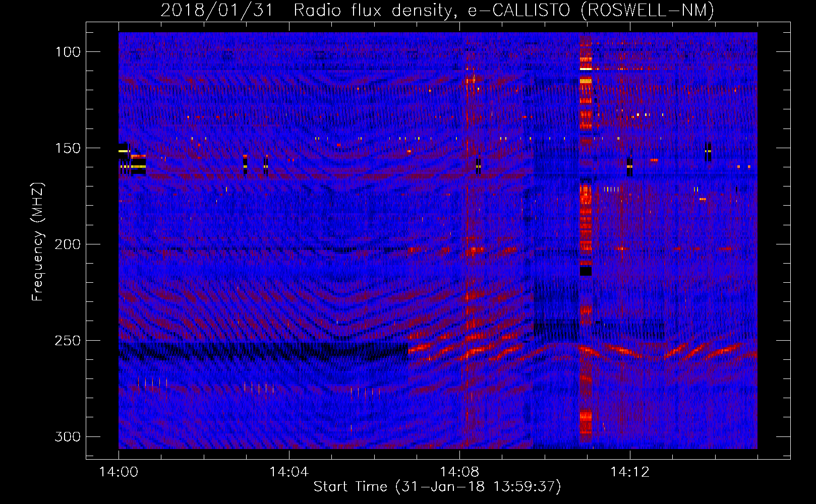Click the 14:12 time tick label

(x=630, y=472)
